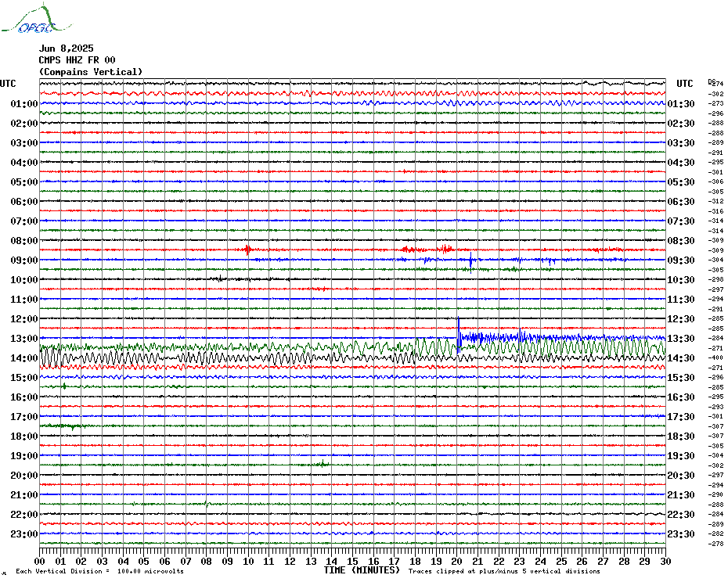Click minute label 13 on the time axis
The width and height of the screenshot is (728, 582).
311,561
